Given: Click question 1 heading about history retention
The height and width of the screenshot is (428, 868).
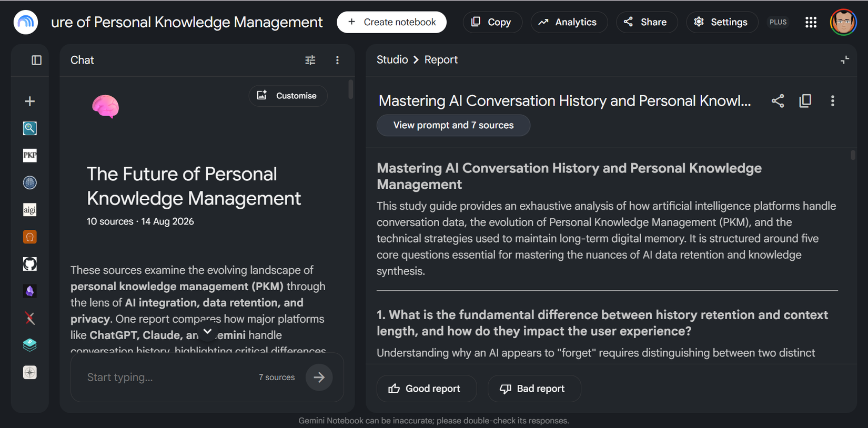Looking at the screenshot, I should tap(602, 323).
